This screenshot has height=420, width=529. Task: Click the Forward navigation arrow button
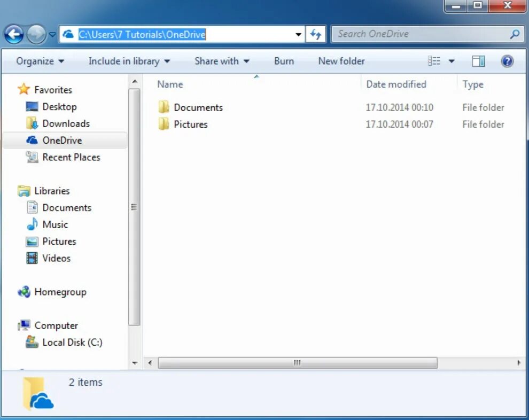(x=36, y=34)
